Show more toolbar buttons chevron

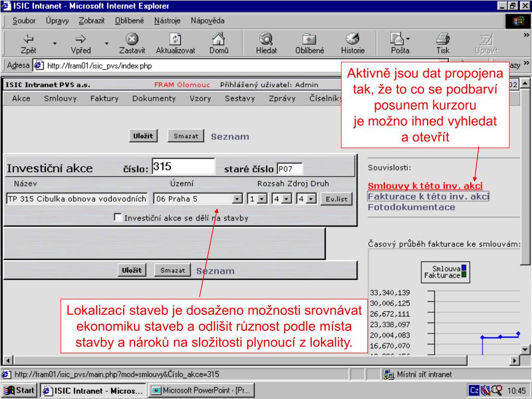tap(526, 35)
